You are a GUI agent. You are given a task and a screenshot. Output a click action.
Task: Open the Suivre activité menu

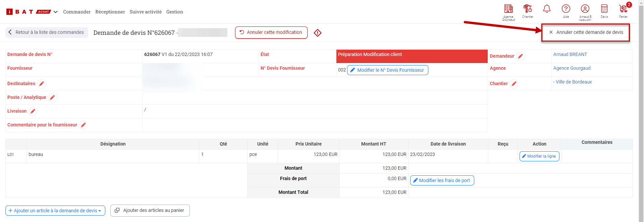tap(146, 12)
